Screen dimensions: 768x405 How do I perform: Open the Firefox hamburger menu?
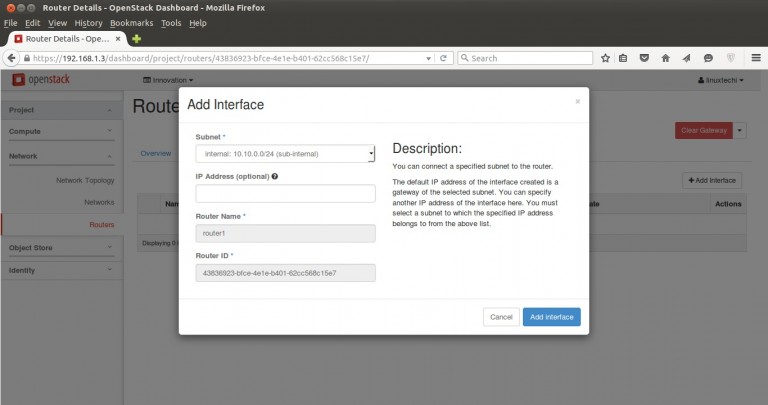(754, 58)
